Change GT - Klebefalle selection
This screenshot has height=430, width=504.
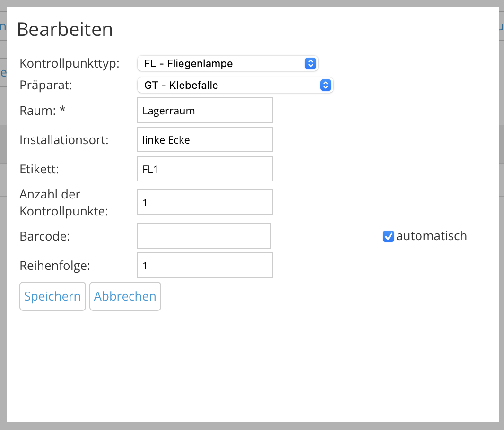pyautogui.click(x=235, y=85)
